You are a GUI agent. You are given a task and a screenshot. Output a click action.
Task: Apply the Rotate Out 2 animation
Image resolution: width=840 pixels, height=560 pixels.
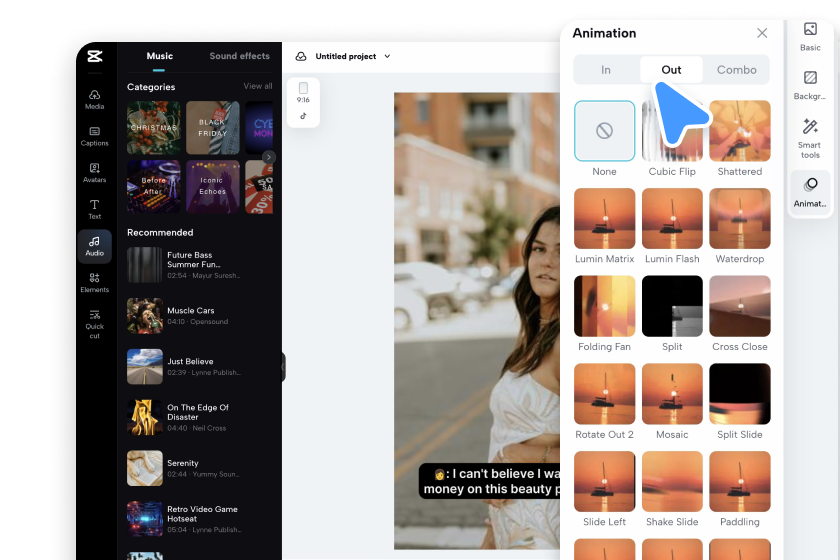tap(604, 394)
